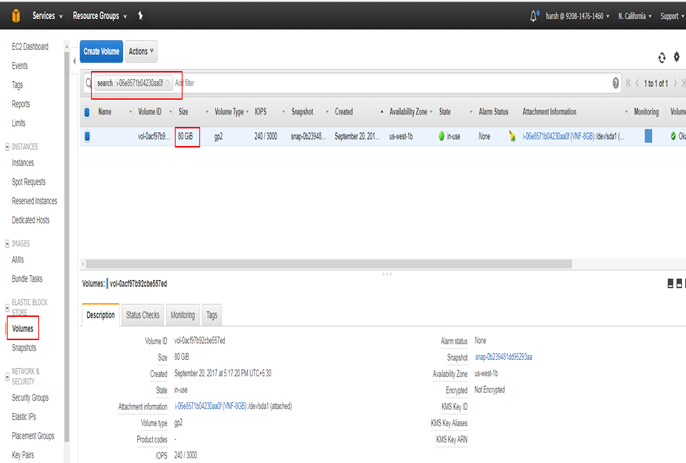
Task: Open the monitoring graph icon in row
Action: click(648, 136)
